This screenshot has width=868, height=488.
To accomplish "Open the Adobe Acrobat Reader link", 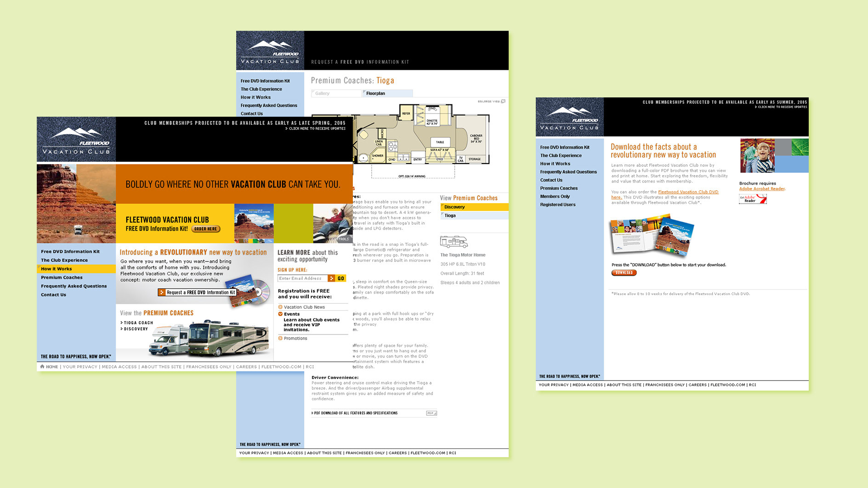I will 762,189.
